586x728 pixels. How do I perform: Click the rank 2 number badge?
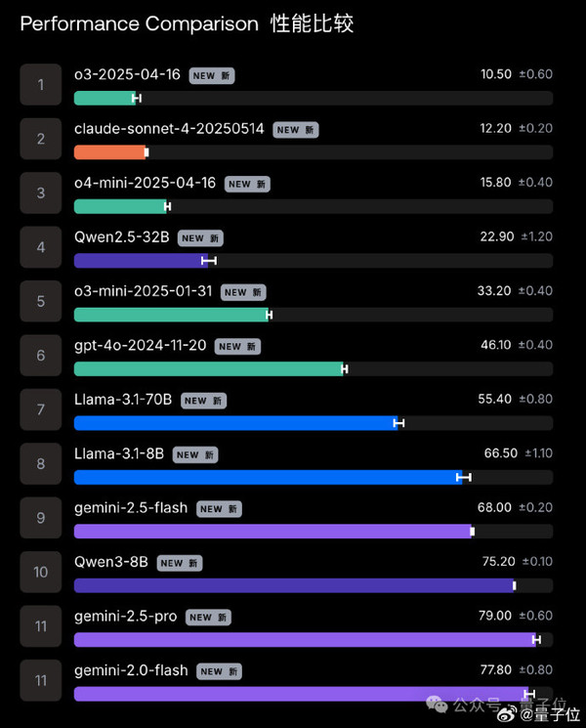click(x=41, y=139)
